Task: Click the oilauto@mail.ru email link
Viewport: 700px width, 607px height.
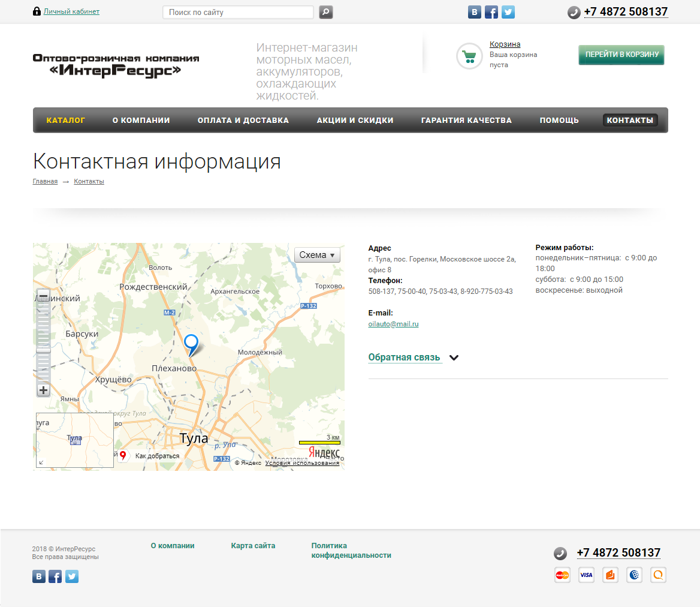Action: [393, 324]
